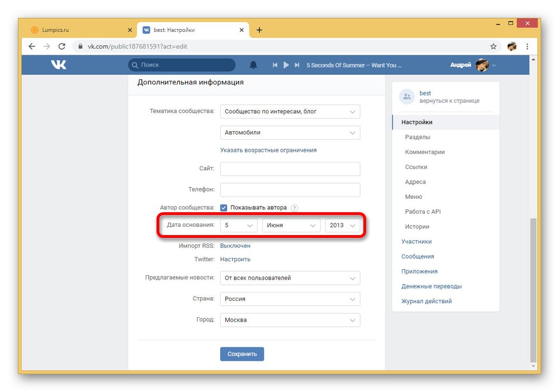Select the best: Настройки tab
The image size is (559, 392).
(x=193, y=30)
